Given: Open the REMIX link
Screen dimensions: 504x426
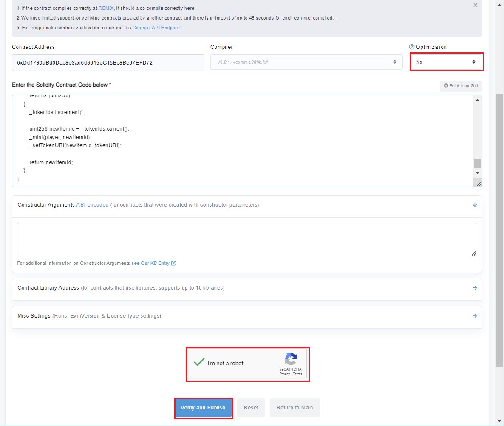Looking at the screenshot, I should click(x=106, y=8).
